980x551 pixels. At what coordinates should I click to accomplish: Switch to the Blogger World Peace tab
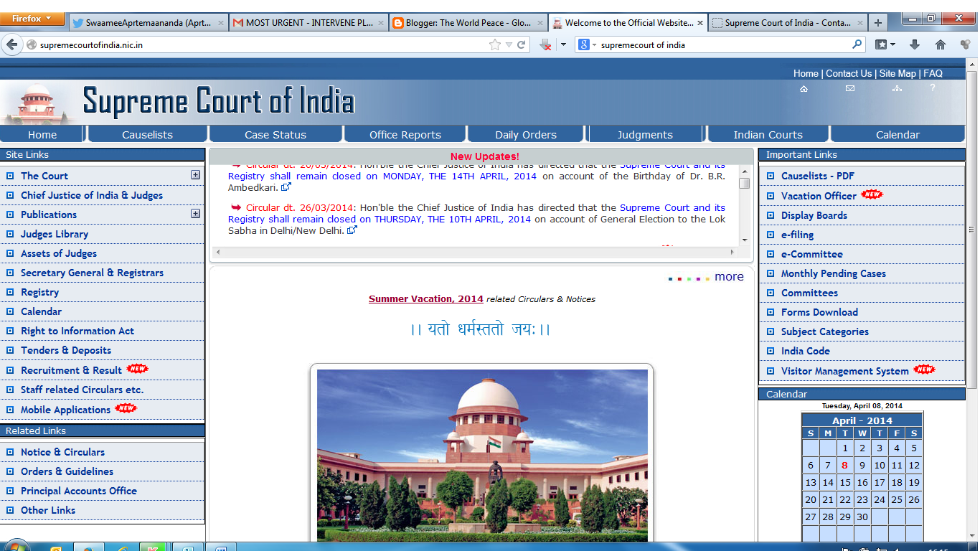pos(468,23)
